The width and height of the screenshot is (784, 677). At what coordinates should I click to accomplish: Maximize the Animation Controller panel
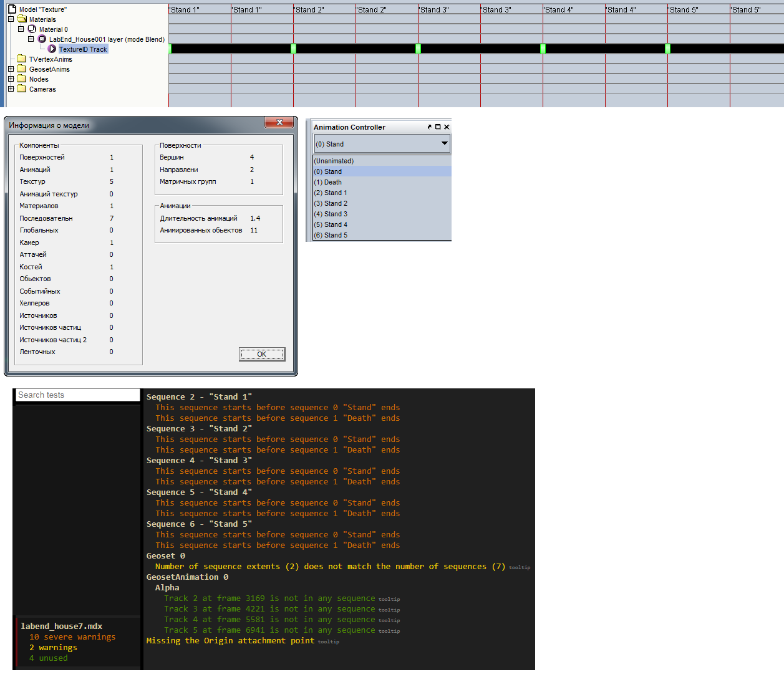(x=438, y=127)
